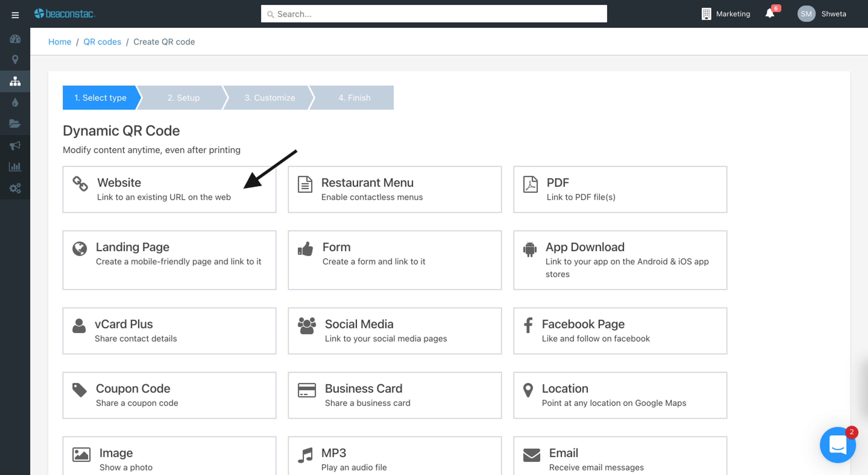Go to step 3 Customize
The height and width of the screenshot is (475, 868).
tap(270, 98)
